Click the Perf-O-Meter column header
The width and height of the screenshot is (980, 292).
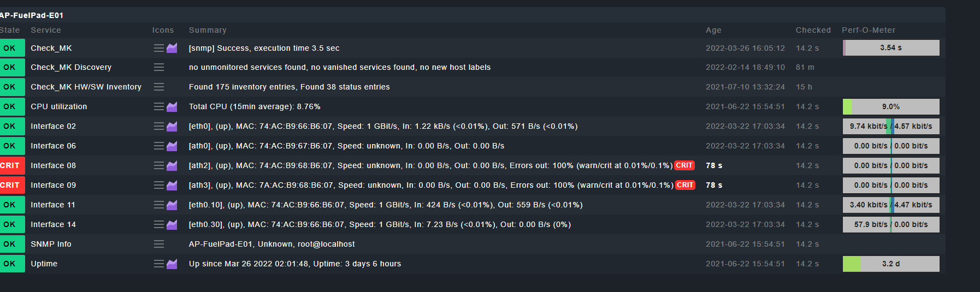(869, 30)
